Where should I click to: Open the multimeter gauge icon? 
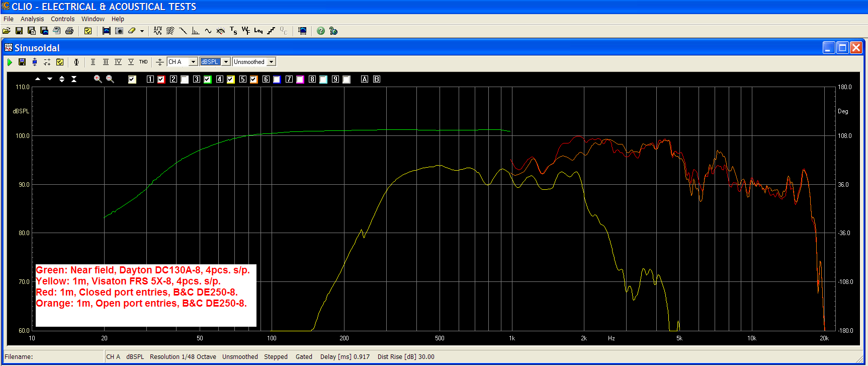tap(221, 31)
